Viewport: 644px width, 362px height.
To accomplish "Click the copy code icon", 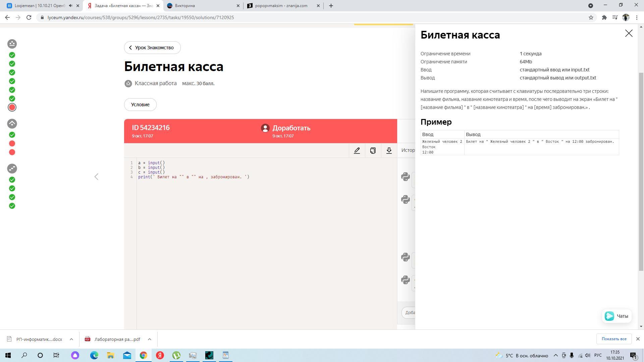I will click(x=373, y=150).
